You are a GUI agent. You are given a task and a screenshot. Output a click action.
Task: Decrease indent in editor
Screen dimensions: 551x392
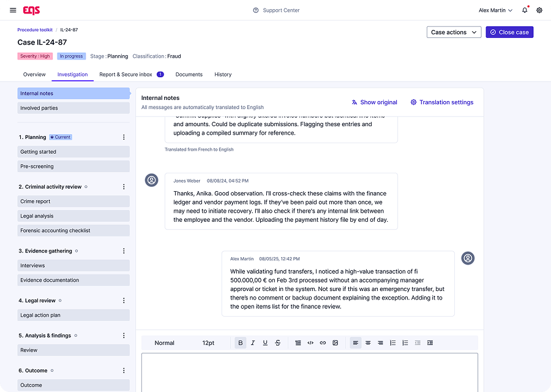click(x=418, y=343)
